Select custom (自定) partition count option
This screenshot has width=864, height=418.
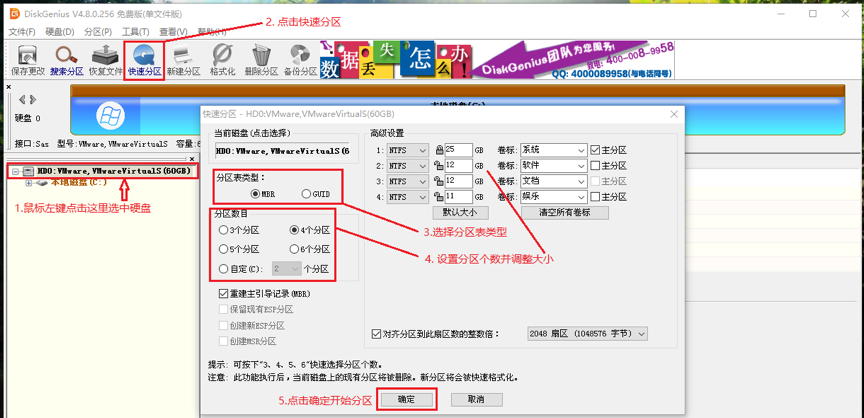click(x=241, y=269)
